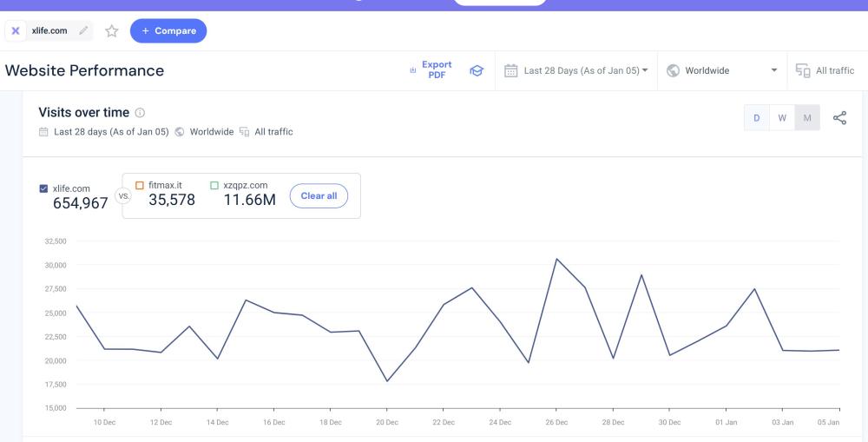Screen dimensions: 868x442
Task: Click the 26 Dec peak on chart
Action: (556, 259)
